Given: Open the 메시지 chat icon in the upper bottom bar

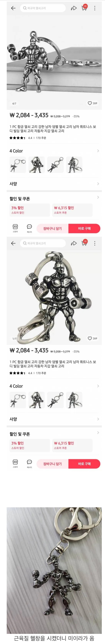Looking at the screenshot, I should pos(29,228).
